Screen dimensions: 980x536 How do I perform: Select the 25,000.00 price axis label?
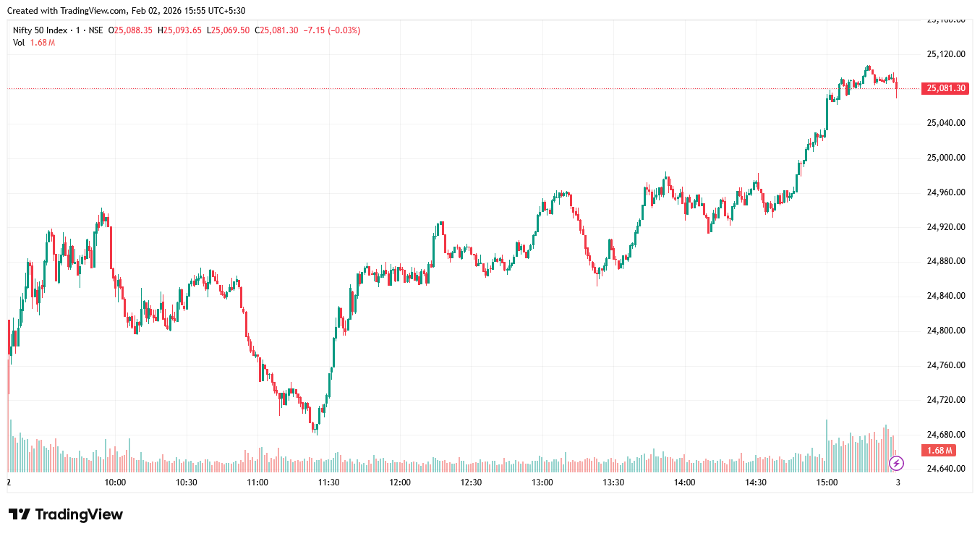pos(946,158)
